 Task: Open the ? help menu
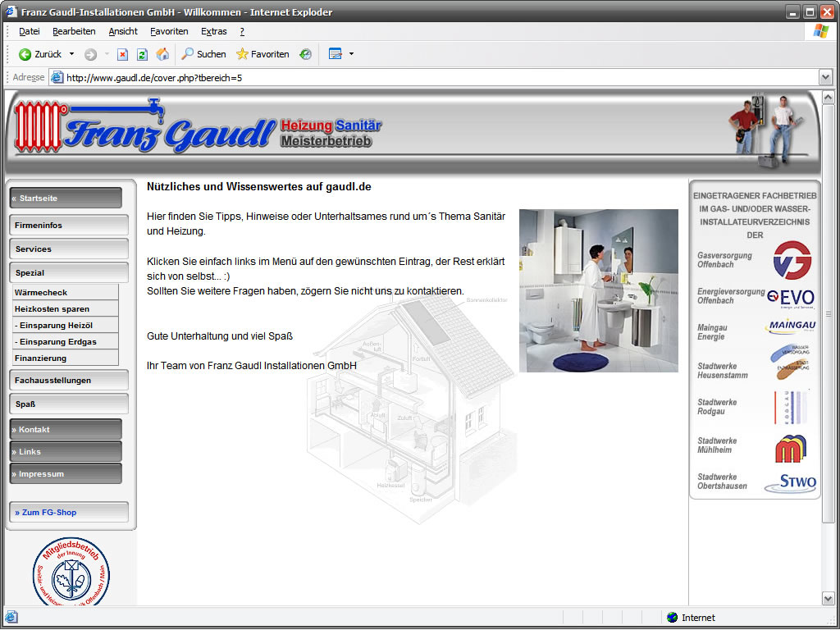coord(242,32)
